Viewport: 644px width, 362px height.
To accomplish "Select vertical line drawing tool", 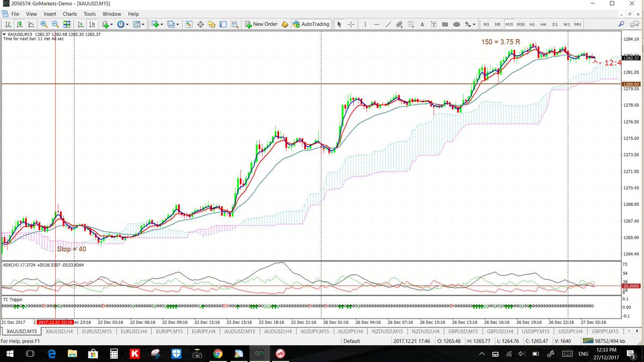I will coord(365,24).
